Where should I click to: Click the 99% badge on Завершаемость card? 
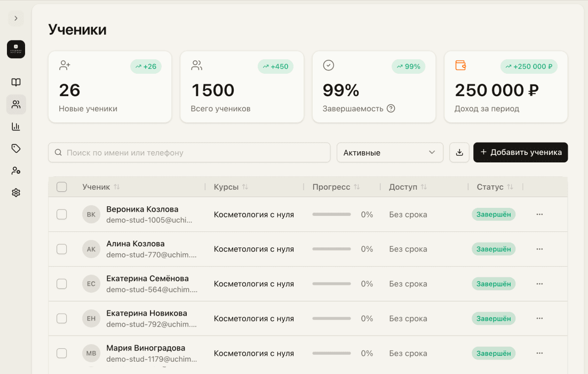click(x=408, y=66)
